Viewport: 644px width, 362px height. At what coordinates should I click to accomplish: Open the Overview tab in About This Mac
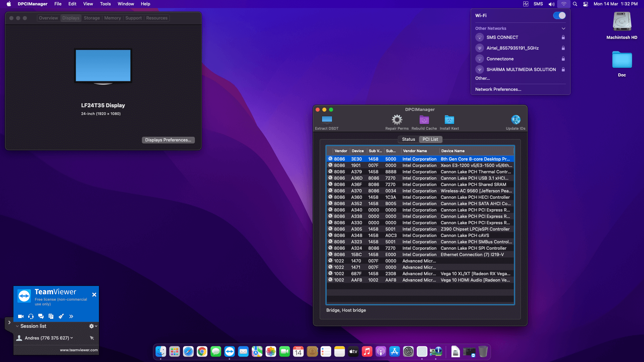pyautogui.click(x=48, y=18)
